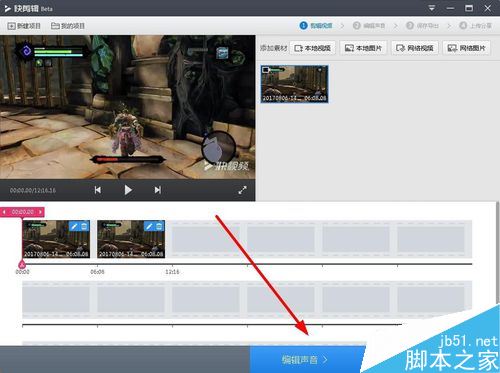Edit the first timeline clip with pencil icon
The height and width of the screenshot is (373, 500).
pos(74,226)
